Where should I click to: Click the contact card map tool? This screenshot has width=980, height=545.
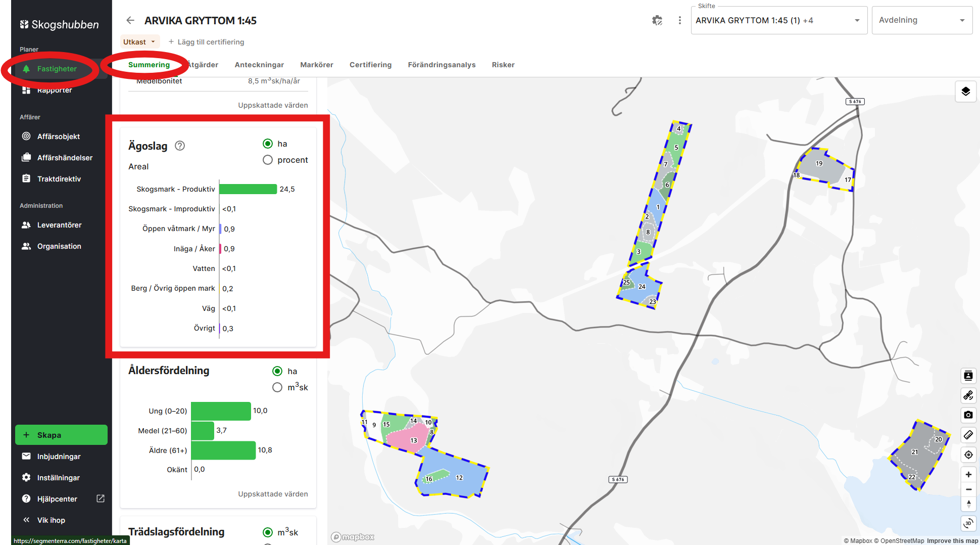968,376
